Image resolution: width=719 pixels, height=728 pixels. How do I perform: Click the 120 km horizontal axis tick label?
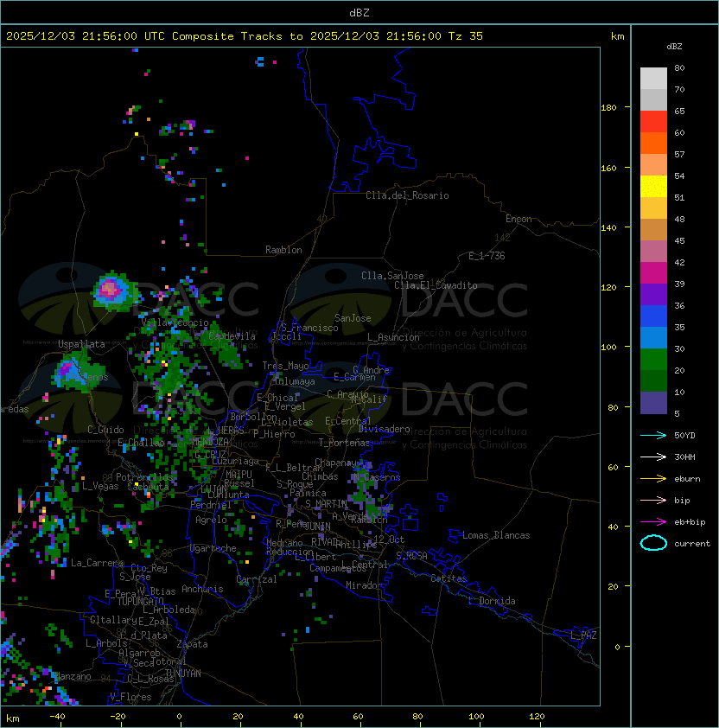(x=537, y=717)
